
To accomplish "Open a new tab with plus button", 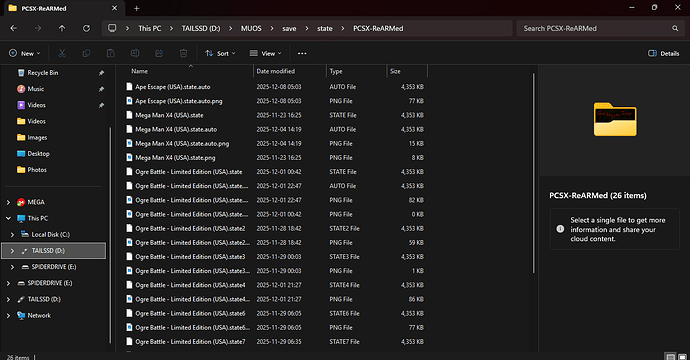I will (x=136, y=8).
